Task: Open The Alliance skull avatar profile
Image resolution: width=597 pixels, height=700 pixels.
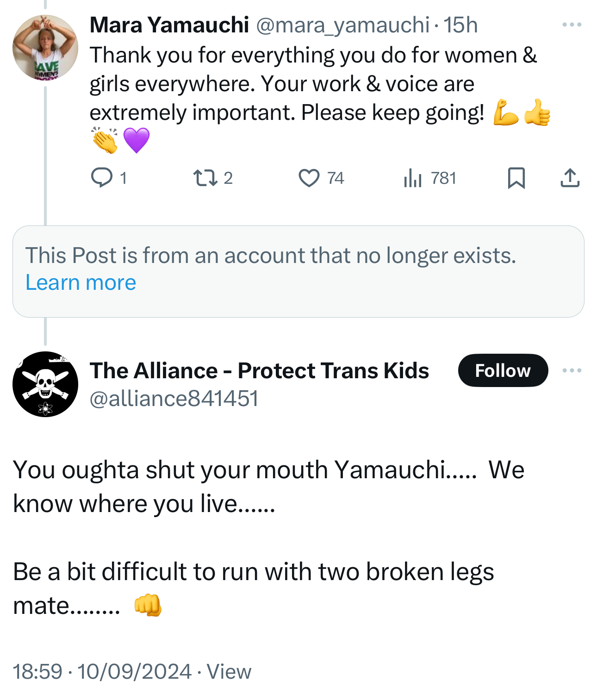Action: pos(45,384)
